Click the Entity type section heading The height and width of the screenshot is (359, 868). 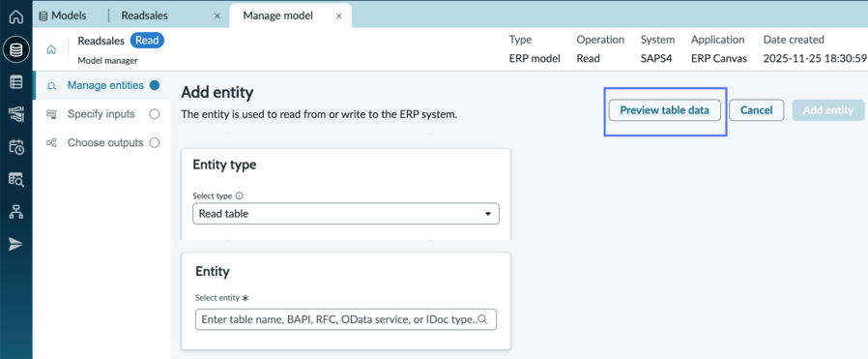(x=224, y=165)
